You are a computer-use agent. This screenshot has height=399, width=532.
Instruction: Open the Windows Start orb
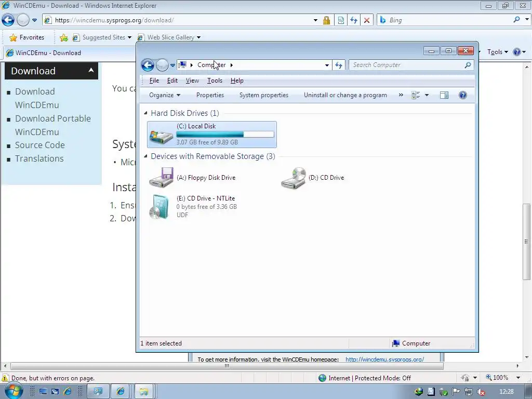(x=14, y=391)
